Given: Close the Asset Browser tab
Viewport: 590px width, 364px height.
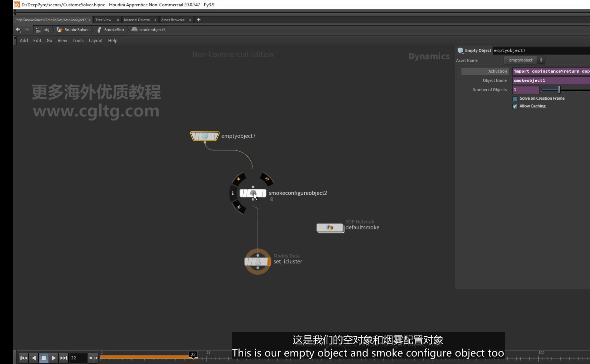Looking at the screenshot, I should tap(190, 20).
